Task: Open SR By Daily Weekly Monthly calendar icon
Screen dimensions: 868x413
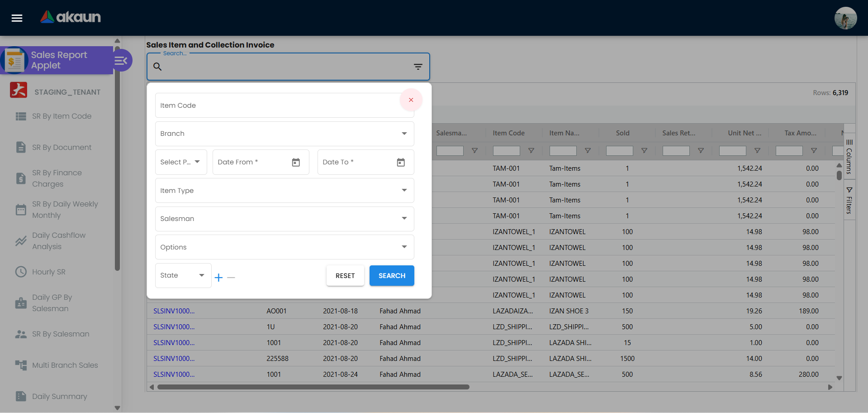Action: [21, 210]
